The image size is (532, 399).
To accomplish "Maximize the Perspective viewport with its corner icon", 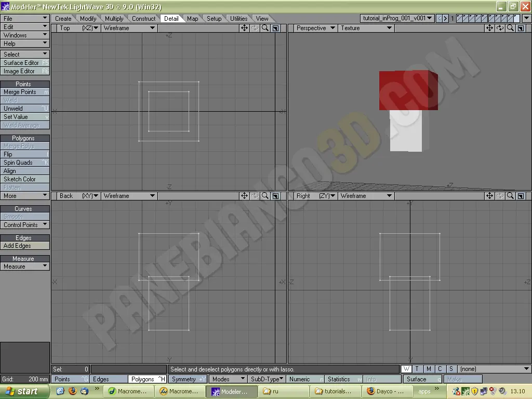I will [521, 28].
